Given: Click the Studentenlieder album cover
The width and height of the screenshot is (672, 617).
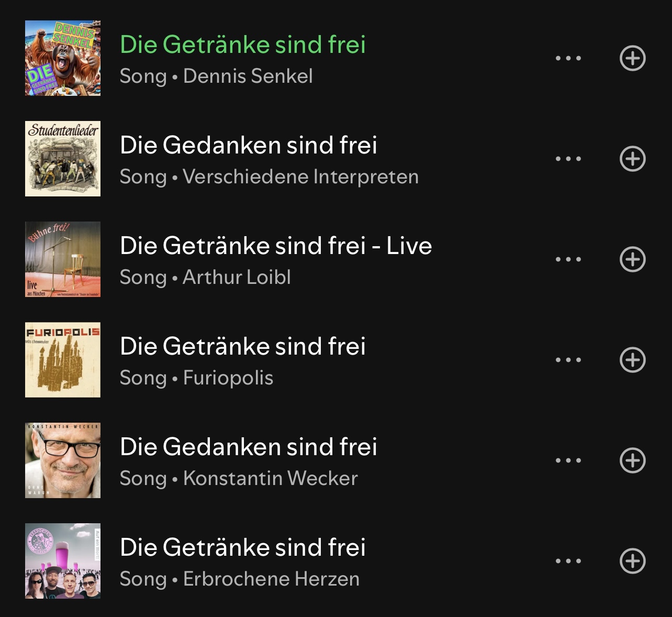Looking at the screenshot, I should click(x=63, y=159).
